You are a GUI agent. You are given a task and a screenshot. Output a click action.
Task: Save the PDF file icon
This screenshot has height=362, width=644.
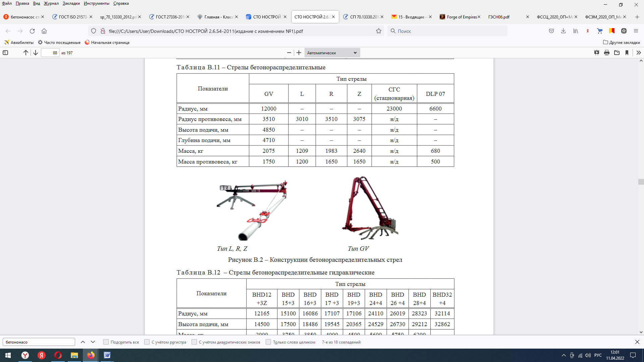[617, 53]
